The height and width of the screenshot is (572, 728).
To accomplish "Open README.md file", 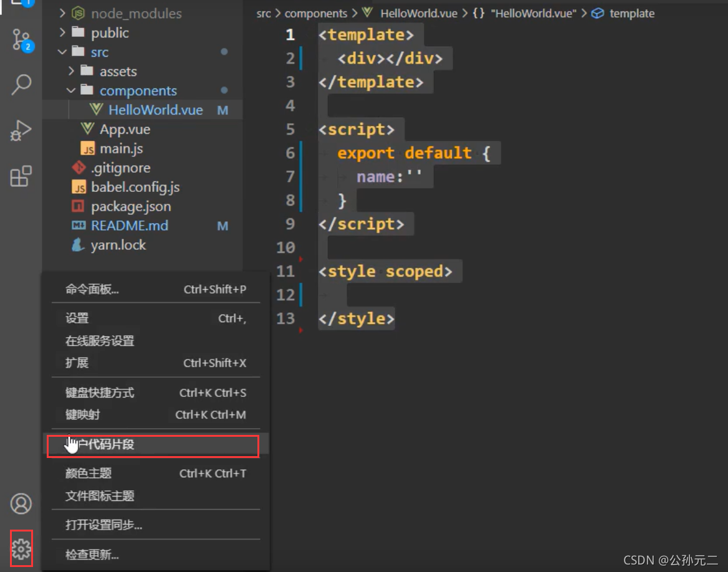I will 130,226.
